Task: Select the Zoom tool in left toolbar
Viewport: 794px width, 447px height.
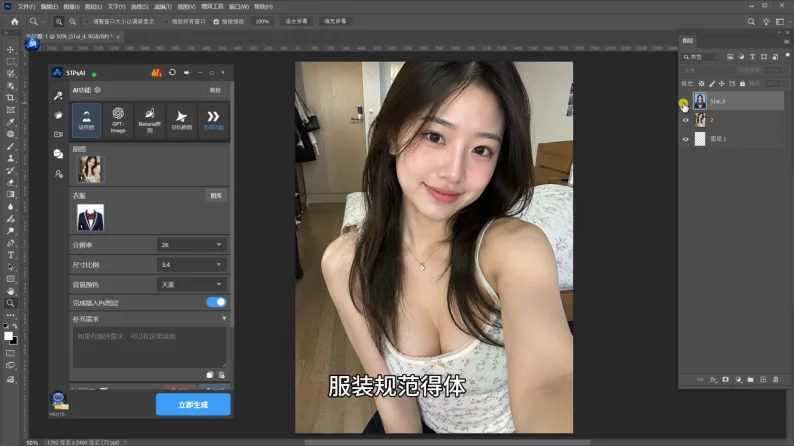Action: (x=11, y=303)
